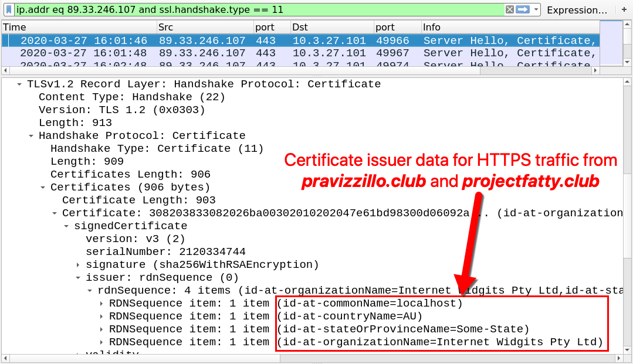Image resolution: width=633 pixels, height=364 pixels.
Task: Sort packets by Dst column header
Action: 332,27
